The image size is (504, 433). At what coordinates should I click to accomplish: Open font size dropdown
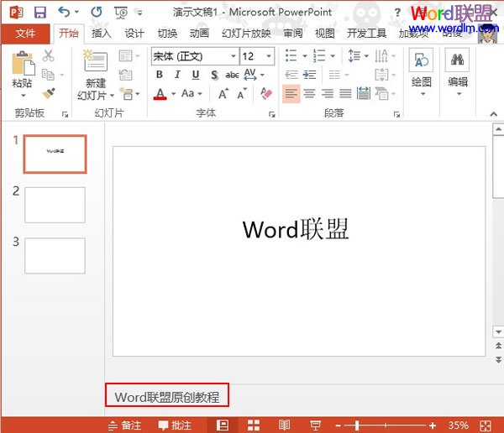269,56
